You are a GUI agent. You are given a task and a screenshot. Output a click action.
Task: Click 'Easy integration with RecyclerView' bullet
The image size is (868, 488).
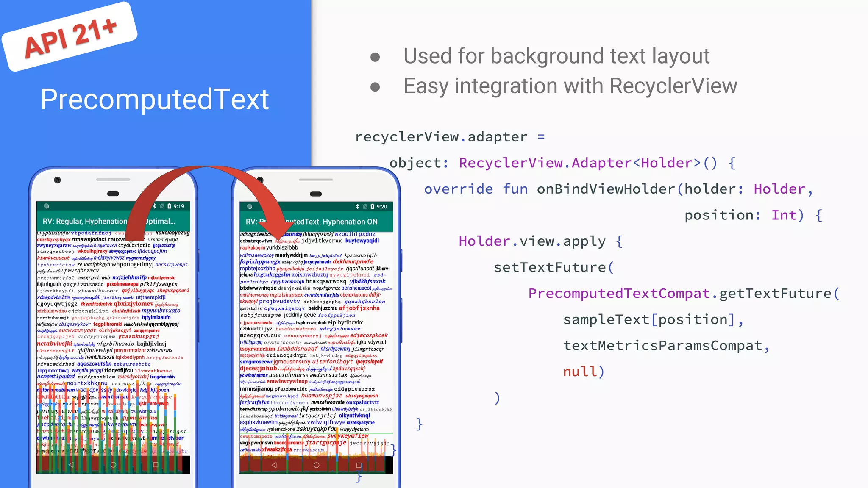pyautogui.click(x=570, y=86)
